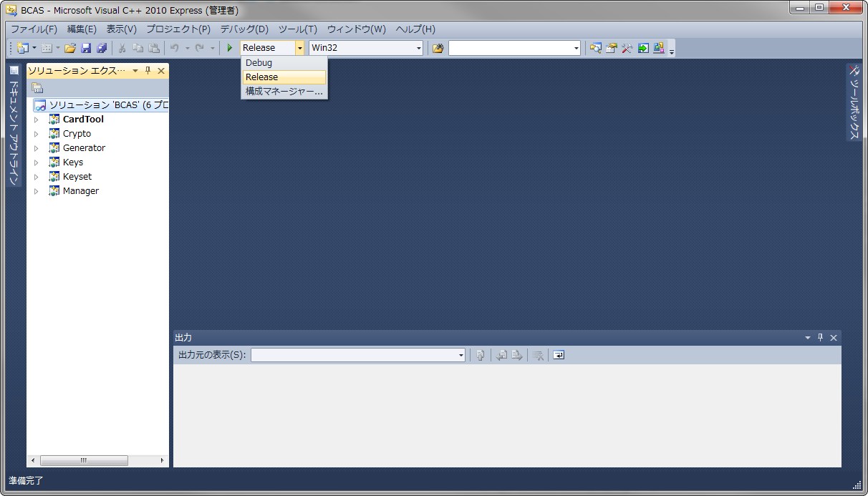The height and width of the screenshot is (496, 868).
Task: Click the Solution Explorer properties icon
Action: click(37, 88)
